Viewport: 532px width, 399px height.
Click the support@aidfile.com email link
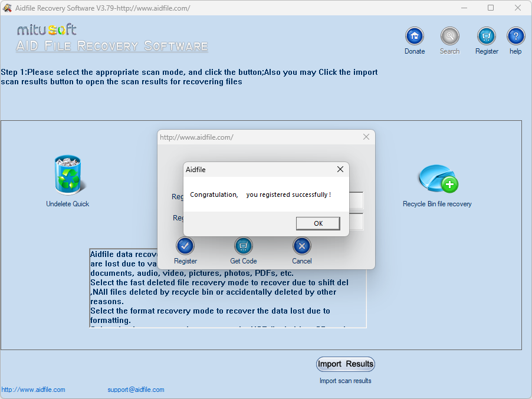[x=136, y=390]
